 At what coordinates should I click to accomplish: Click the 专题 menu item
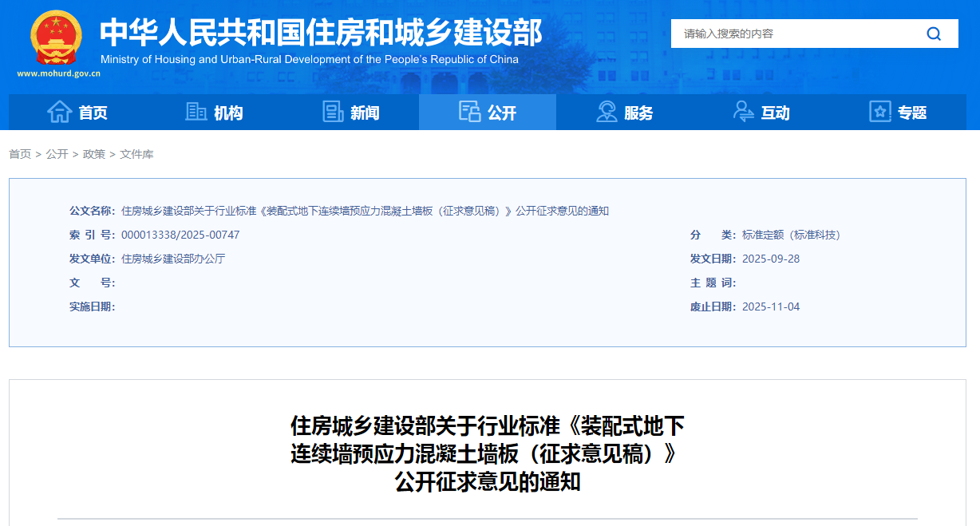point(912,112)
